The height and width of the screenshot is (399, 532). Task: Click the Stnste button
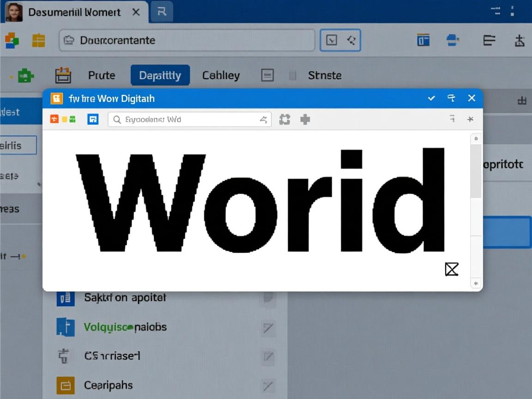(x=325, y=75)
